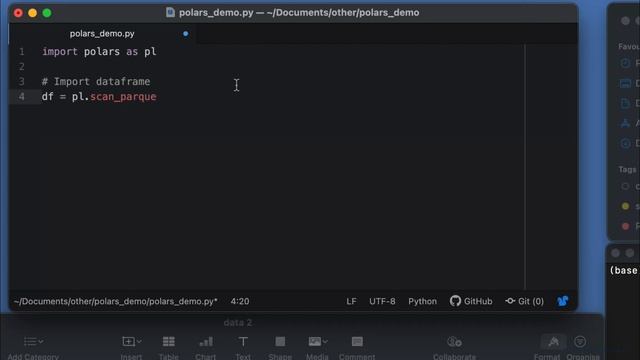Open the GitHub status bar item

471,301
